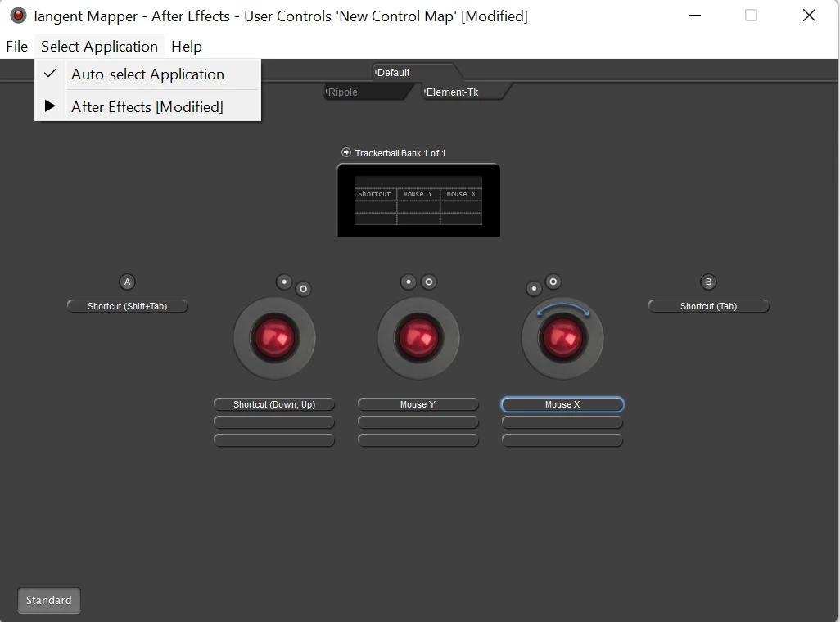Close the Tangent Mapper window

point(809,16)
